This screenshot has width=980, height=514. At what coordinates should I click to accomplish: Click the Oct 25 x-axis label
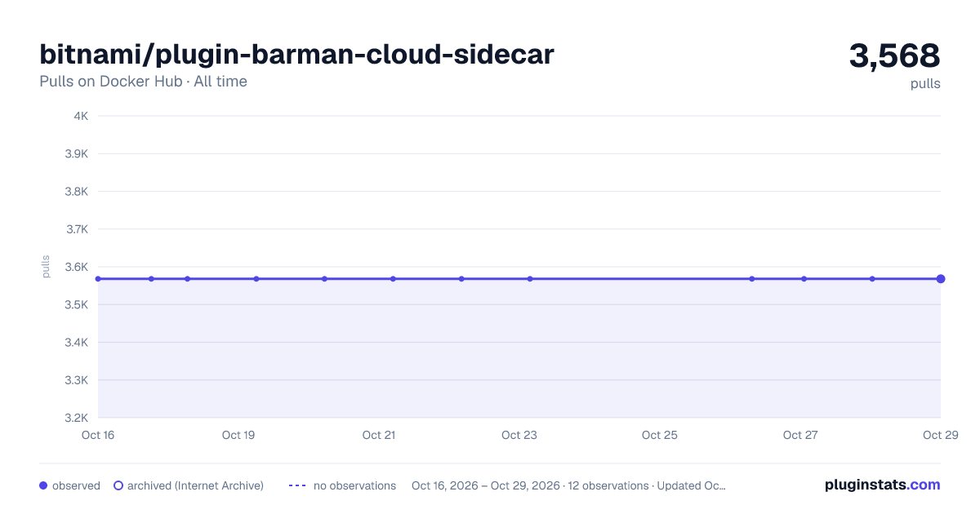click(x=660, y=435)
